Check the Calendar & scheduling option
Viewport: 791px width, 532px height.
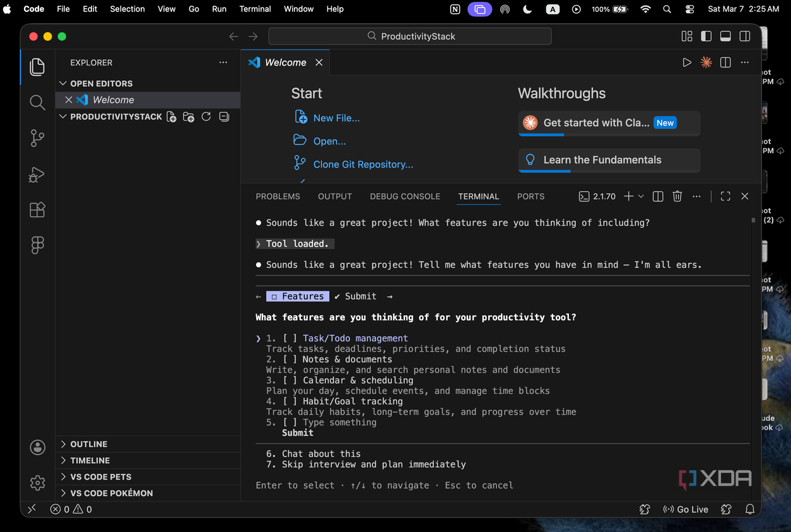[x=290, y=380]
